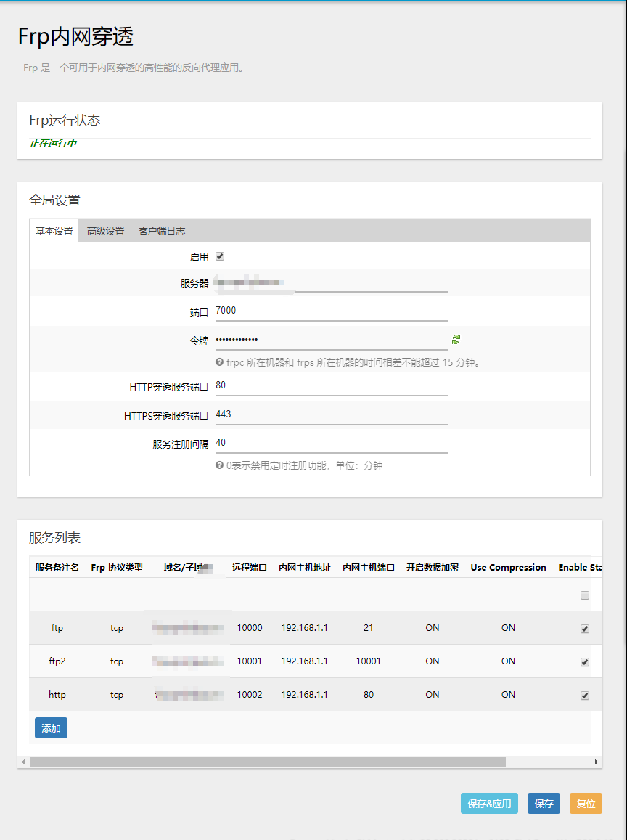Click the 内网主机端口 column header
Image resolution: width=627 pixels, height=840 pixels.
pyautogui.click(x=369, y=567)
